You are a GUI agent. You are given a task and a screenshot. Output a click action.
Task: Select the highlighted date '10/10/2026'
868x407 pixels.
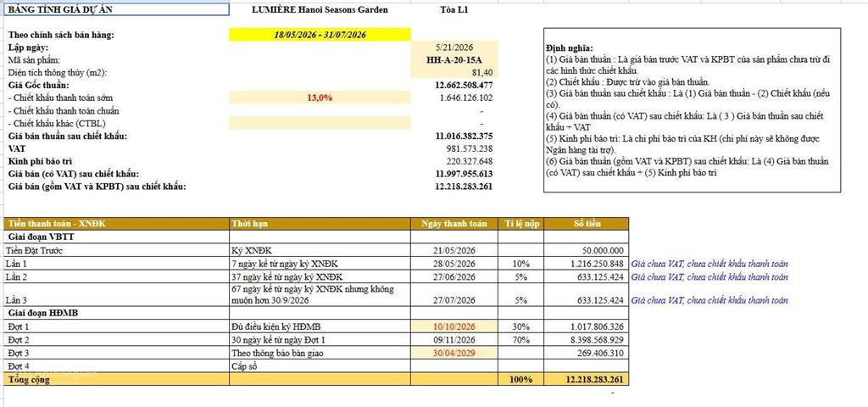point(454,326)
